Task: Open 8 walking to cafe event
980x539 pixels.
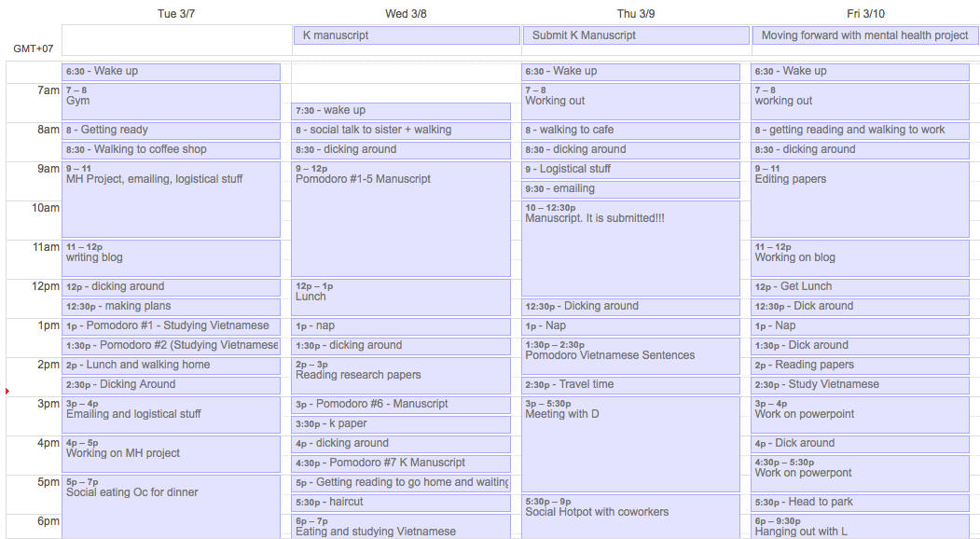Action: (x=630, y=130)
